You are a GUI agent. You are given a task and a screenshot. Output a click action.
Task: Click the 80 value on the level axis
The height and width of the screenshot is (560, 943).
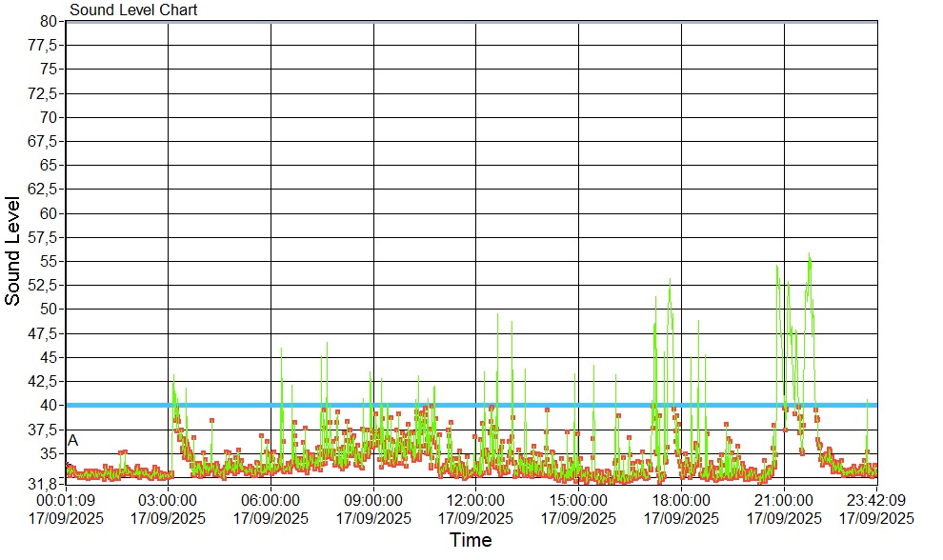coord(50,21)
